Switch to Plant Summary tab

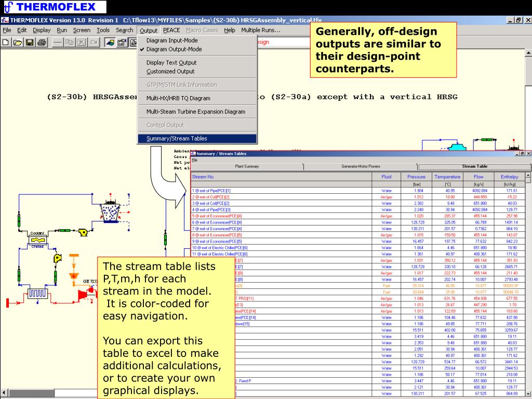[247, 167]
